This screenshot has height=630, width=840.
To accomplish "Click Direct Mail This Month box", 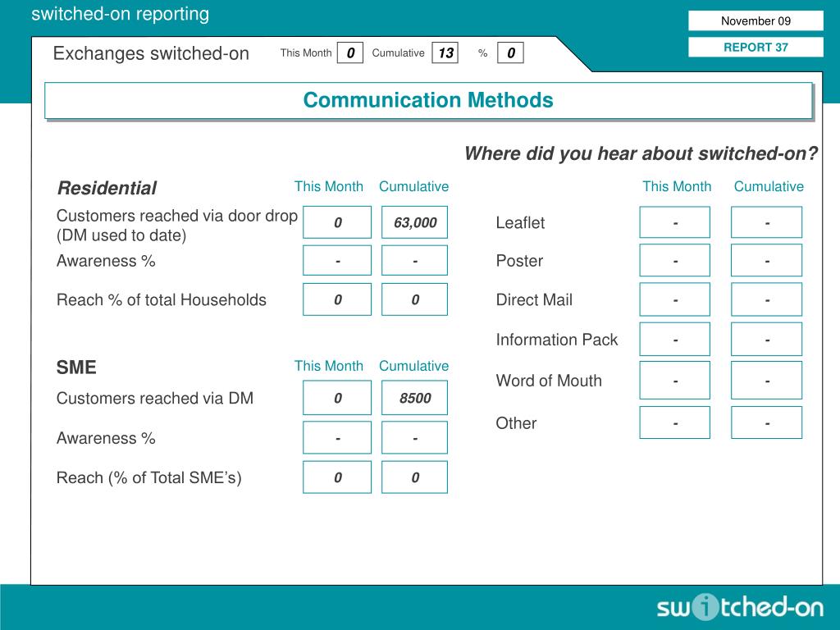I will pos(675,299).
